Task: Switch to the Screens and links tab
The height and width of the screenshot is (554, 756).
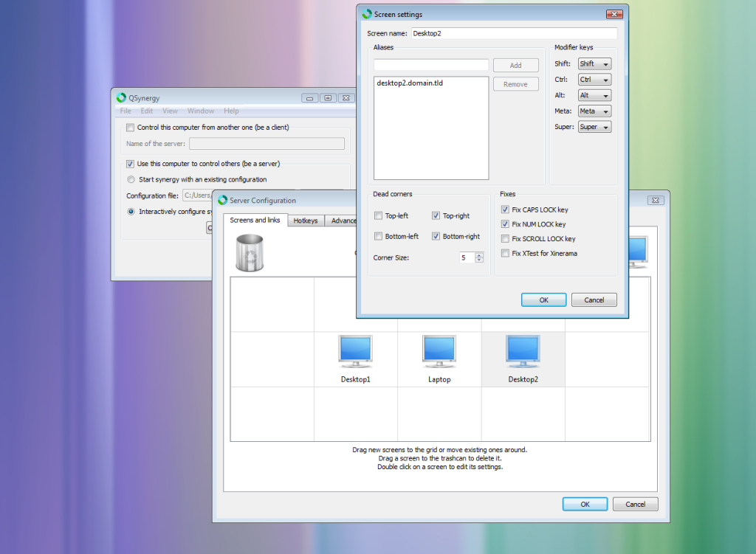Action: click(255, 220)
